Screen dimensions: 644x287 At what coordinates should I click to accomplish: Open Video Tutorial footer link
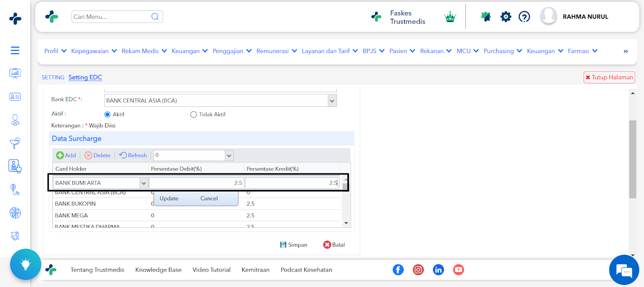pyautogui.click(x=211, y=270)
